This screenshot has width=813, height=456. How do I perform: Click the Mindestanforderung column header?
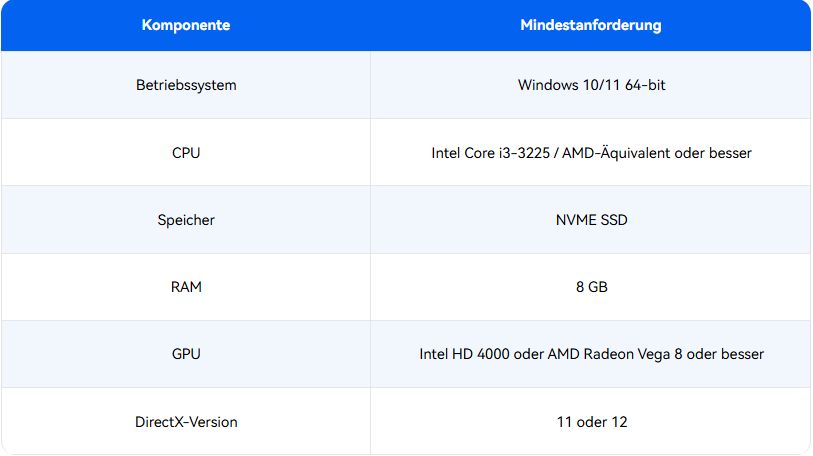click(x=591, y=25)
